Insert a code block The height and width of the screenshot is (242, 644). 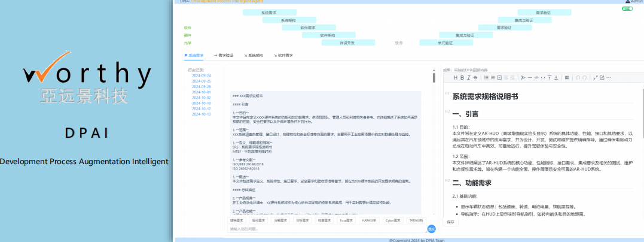click(x=536, y=77)
